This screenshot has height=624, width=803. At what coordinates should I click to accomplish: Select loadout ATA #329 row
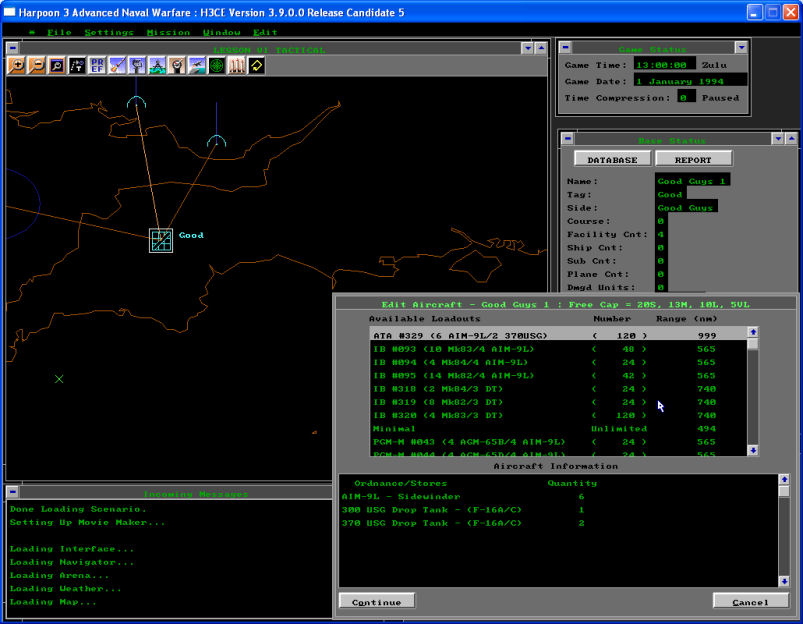(x=558, y=335)
